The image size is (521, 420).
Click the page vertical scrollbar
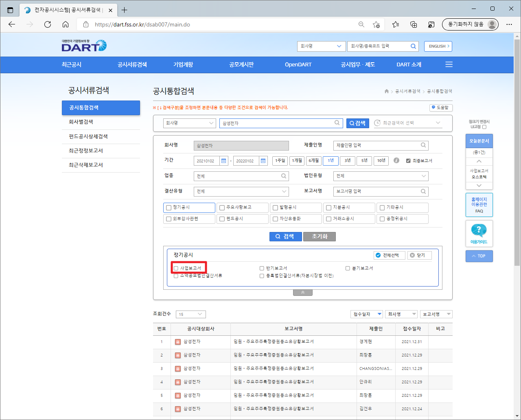coord(517,152)
